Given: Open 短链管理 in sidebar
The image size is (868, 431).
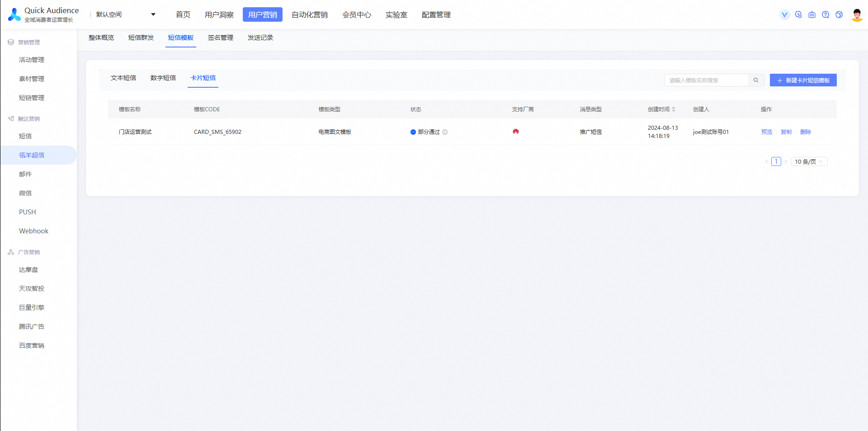Looking at the screenshot, I should tap(32, 98).
